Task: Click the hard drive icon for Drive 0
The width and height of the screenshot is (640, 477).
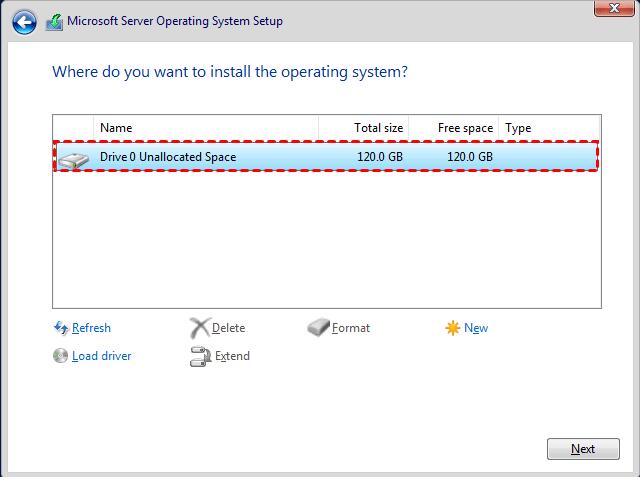Action: coord(73,158)
